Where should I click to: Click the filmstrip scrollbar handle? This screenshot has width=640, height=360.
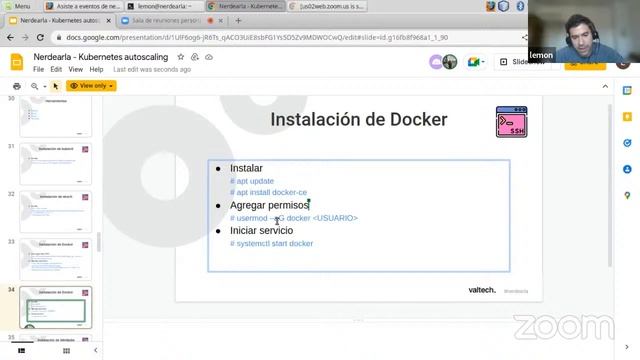[x=98, y=242]
